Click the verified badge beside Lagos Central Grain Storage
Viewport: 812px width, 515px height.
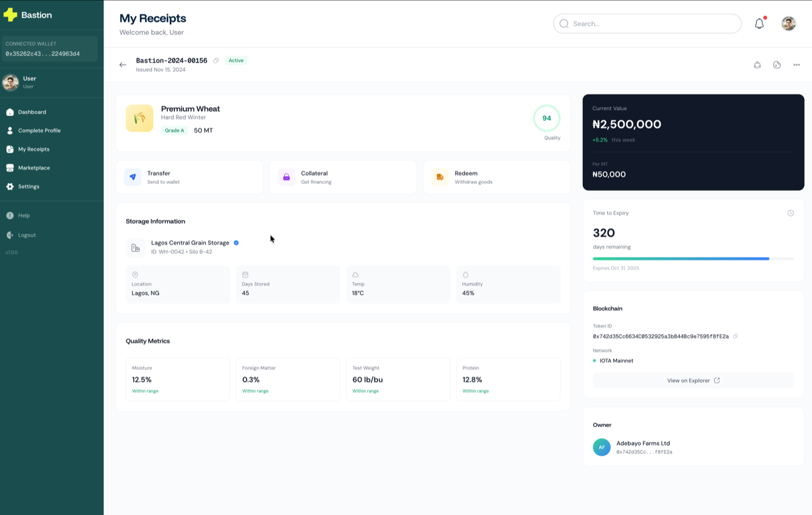(x=236, y=243)
